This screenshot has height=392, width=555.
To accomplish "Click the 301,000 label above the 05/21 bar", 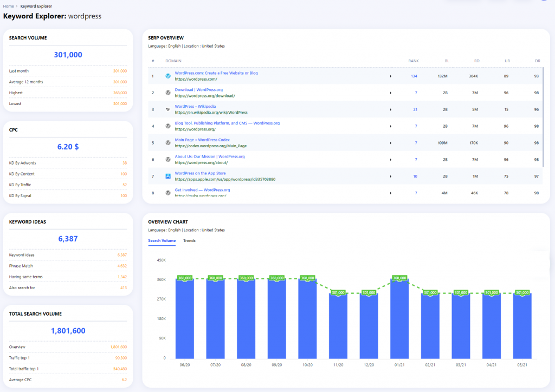I will [522, 293].
